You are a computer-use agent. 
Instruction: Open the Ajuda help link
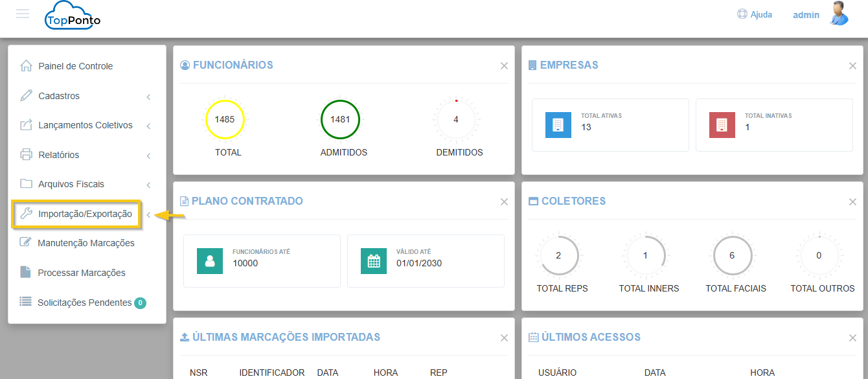tap(755, 14)
